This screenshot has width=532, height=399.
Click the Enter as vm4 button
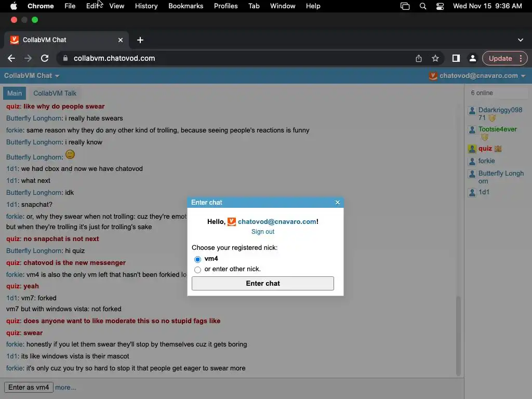[29, 388]
